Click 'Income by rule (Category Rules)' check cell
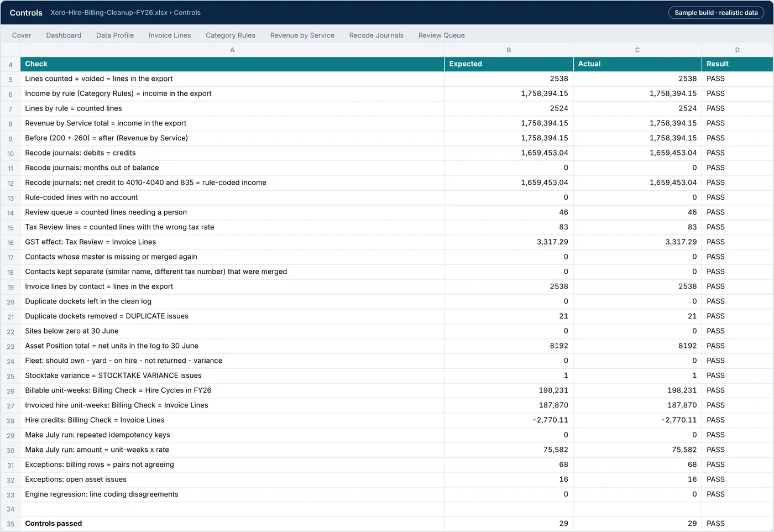774x532 pixels. coord(232,94)
